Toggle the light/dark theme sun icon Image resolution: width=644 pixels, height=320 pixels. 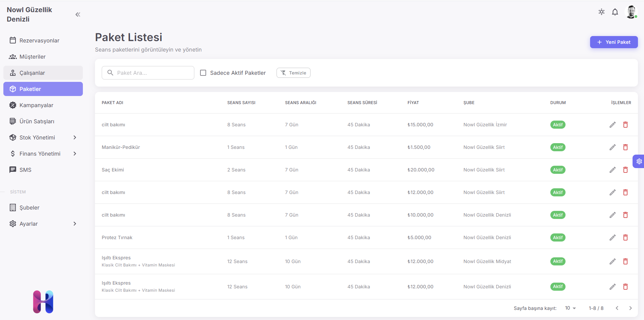601,12
